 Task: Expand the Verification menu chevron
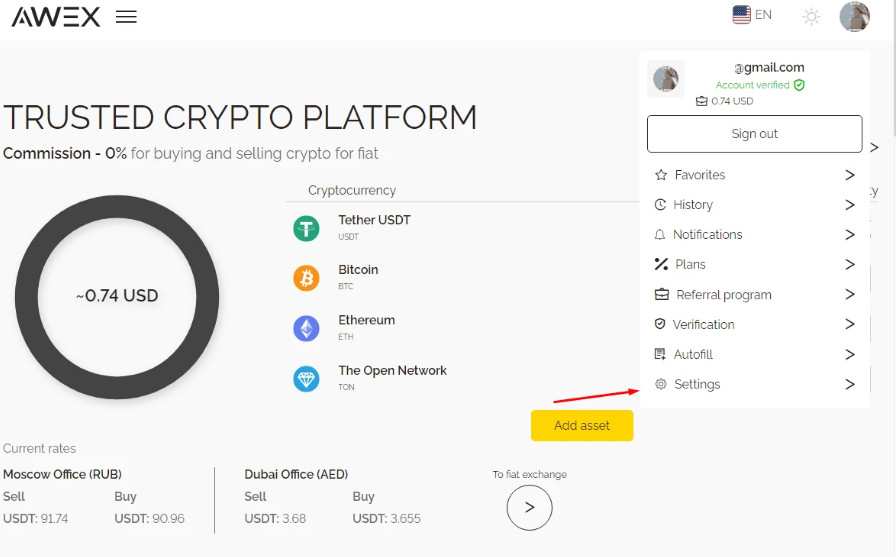pos(850,324)
